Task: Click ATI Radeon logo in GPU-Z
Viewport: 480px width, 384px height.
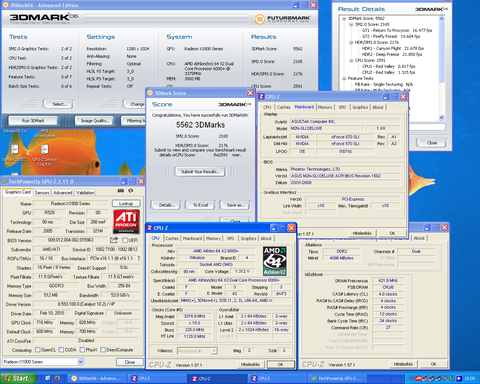Action: [x=126, y=221]
